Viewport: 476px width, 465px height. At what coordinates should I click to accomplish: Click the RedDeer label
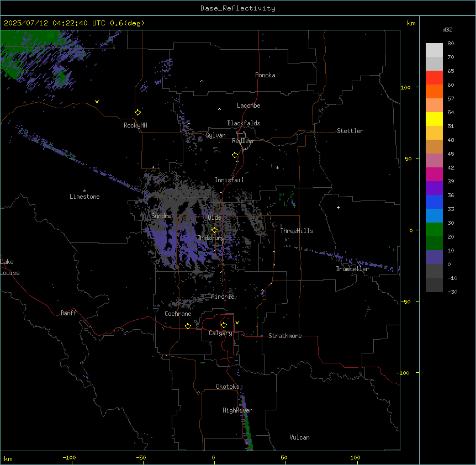243,141
